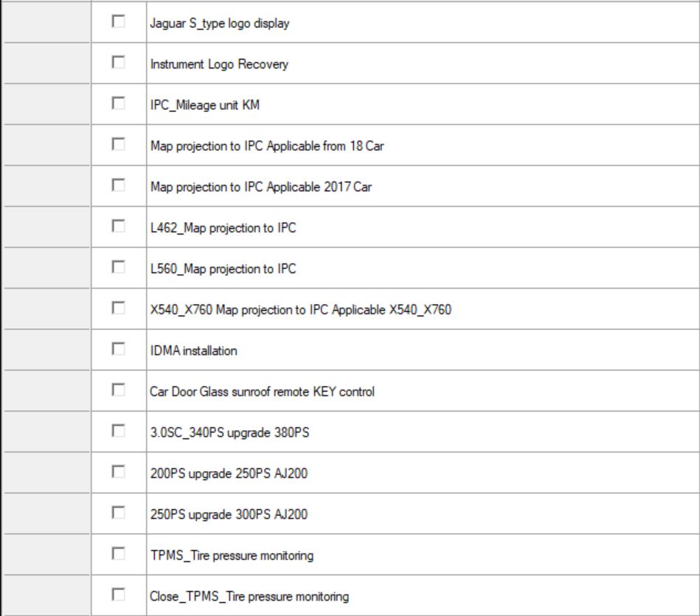The width and height of the screenshot is (700, 616).
Task: Enable Jaguar S_type logo display checkbox
Action: click(x=117, y=23)
